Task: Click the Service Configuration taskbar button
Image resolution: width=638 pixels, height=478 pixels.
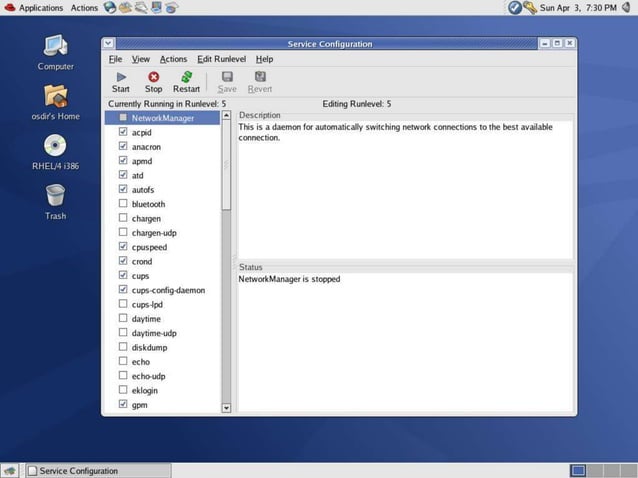Action: [x=98, y=471]
